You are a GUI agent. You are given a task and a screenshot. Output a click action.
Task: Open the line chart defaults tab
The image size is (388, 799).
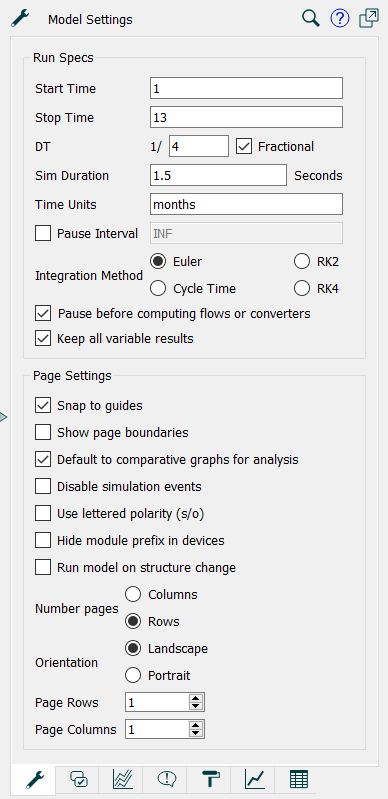[x=254, y=779]
